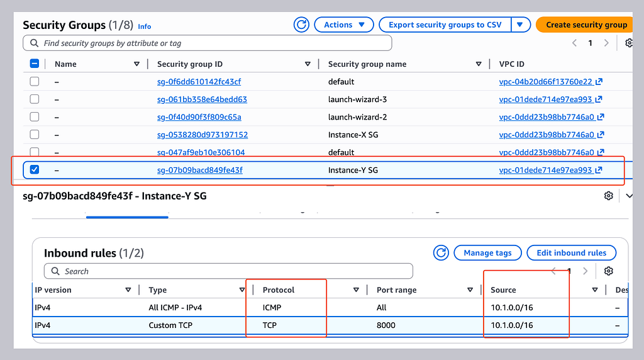Open security groups table preferences gear
644x360 pixels.
coord(628,43)
